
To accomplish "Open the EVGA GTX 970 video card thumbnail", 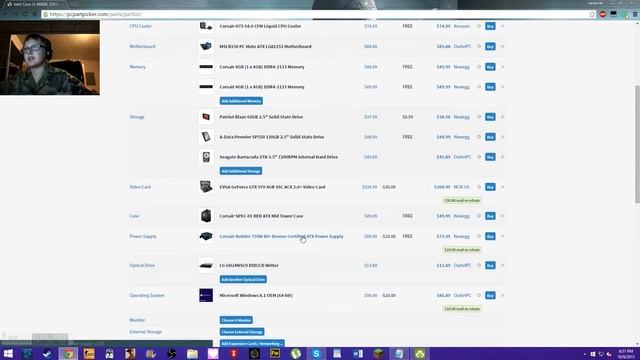I will point(206,187).
